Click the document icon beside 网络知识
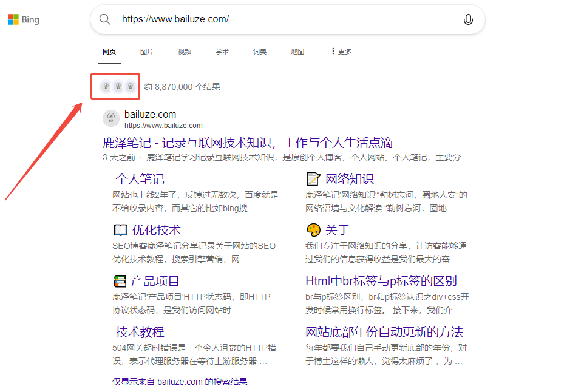 [313, 178]
